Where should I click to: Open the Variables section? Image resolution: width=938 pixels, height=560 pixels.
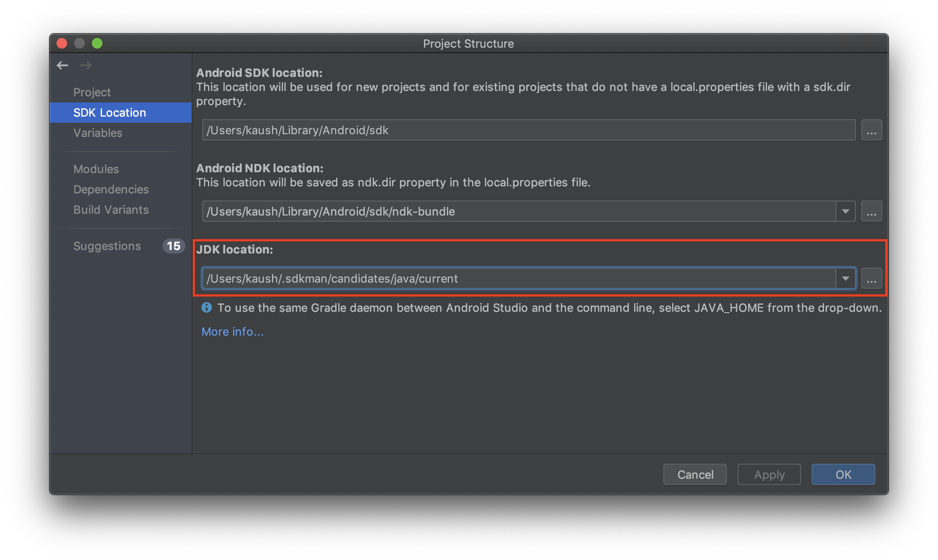[98, 132]
